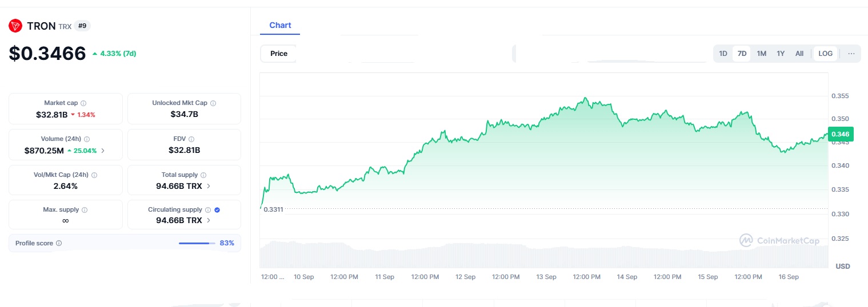
Task: Click the USD currency label
Action: (843, 266)
